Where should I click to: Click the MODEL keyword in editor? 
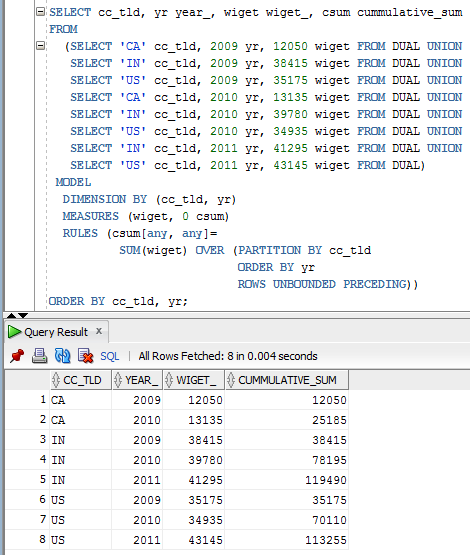(73, 182)
